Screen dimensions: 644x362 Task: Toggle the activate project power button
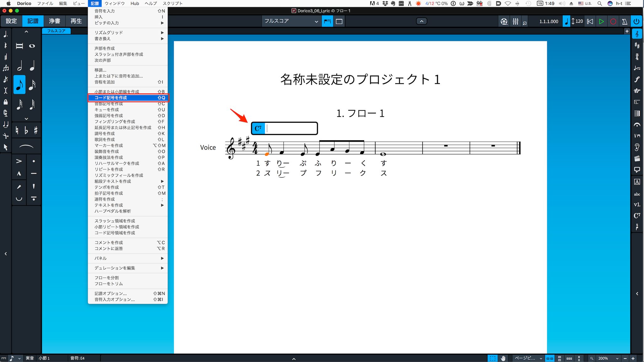click(x=636, y=21)
